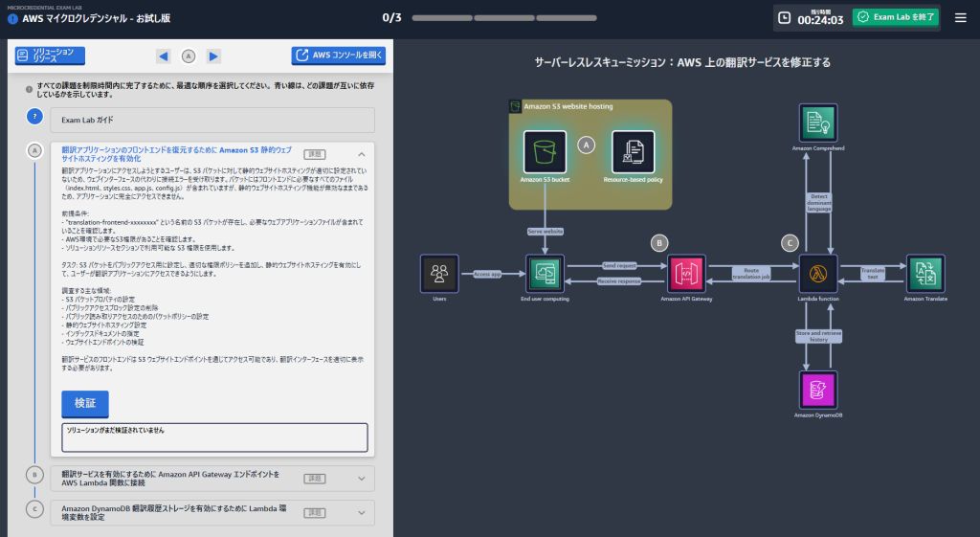Click marker C in the diagram
The height and width of the screenshot is (537, 980).
(x=790, y=243)
